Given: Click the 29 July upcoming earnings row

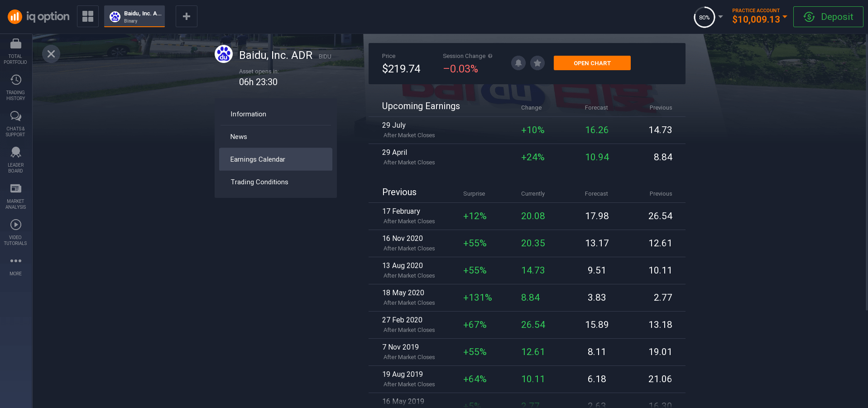Looking at the screenshot, I should point(527,130).
